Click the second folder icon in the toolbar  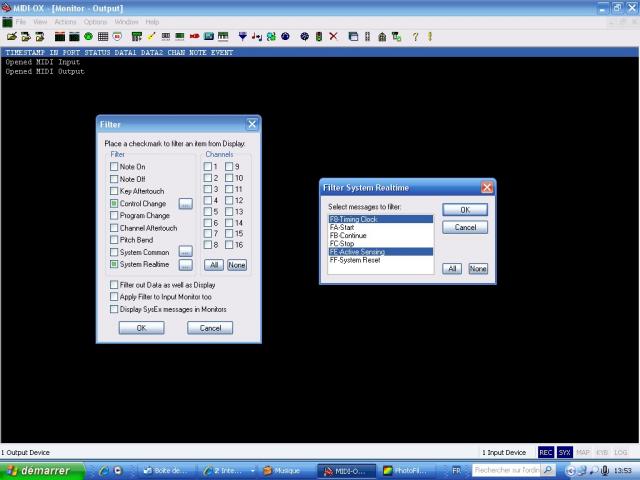[26, 37]
